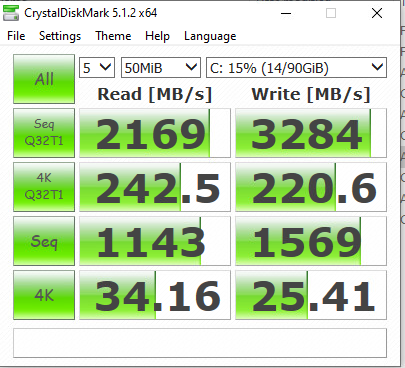Select the 220.6 4K Q32T1 write value
This screenshot has height=368, width=405.
click(x=311, y=187)
